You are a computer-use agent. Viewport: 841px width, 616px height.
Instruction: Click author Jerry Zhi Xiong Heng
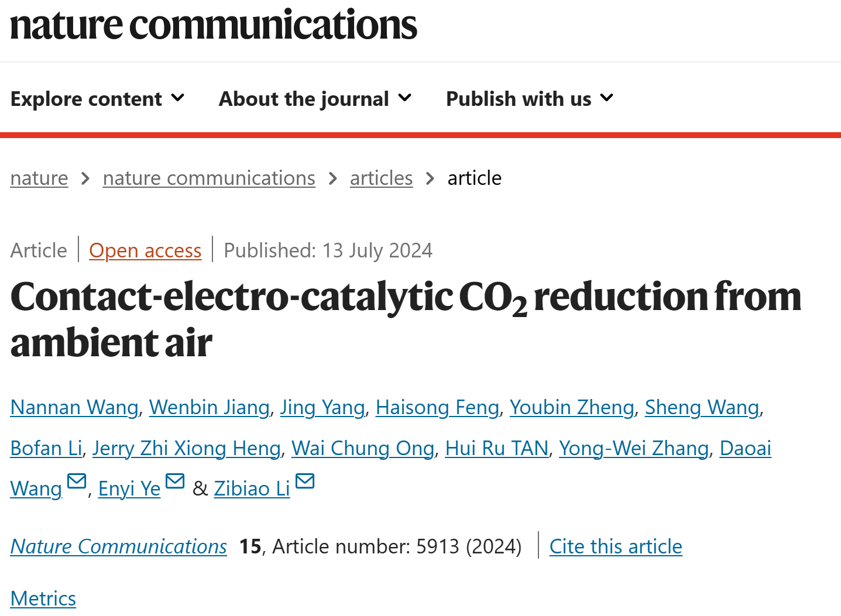pos(187,448)
